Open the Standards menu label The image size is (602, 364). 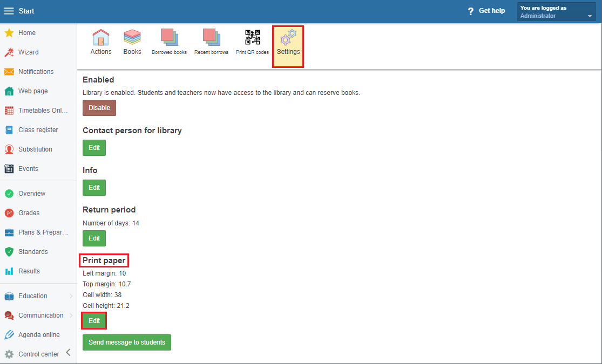click(33, 252)
